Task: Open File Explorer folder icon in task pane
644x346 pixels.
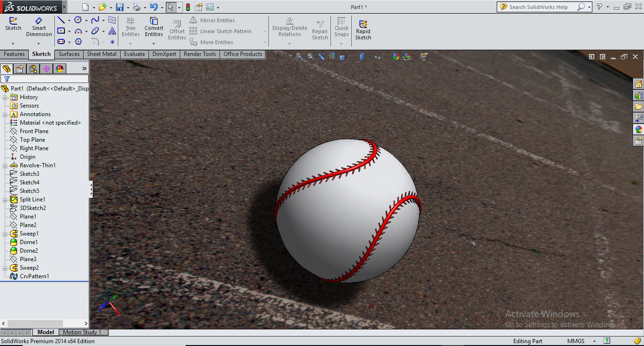Action: [x=638, y=107]
